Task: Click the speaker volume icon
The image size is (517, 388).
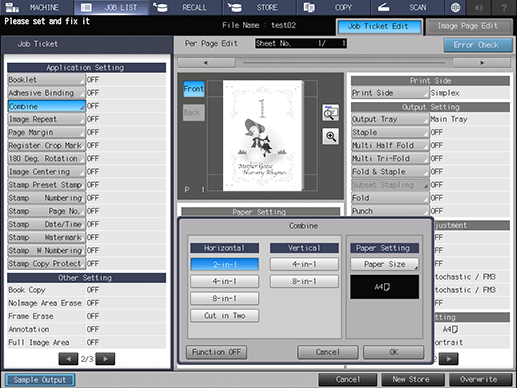Action: (479, 7)
